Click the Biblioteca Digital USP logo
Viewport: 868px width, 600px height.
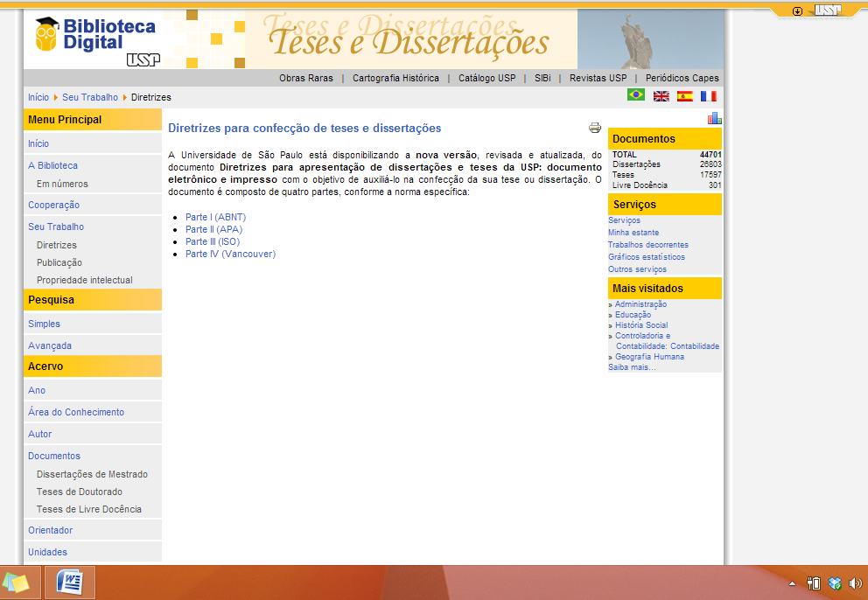(97, 41)
